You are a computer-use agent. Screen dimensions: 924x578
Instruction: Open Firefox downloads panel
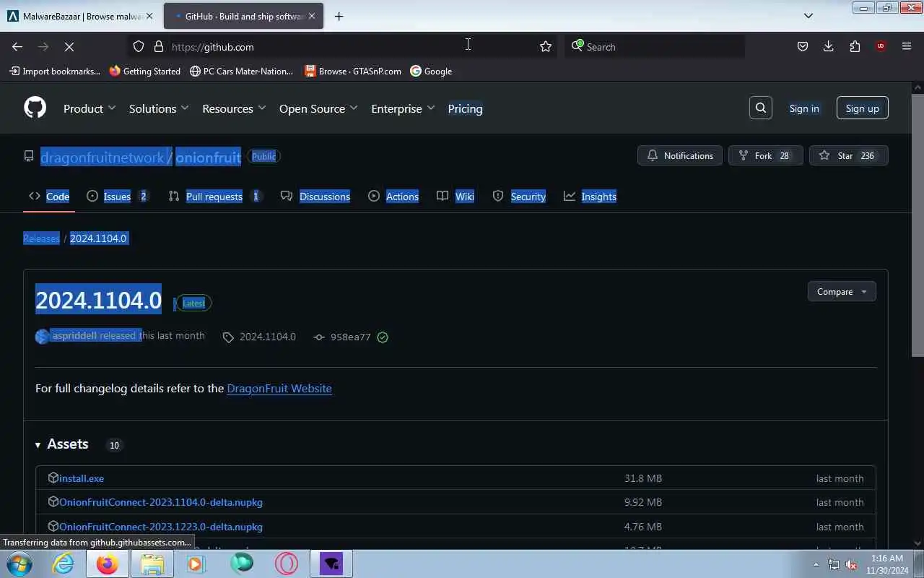point(829,46)
